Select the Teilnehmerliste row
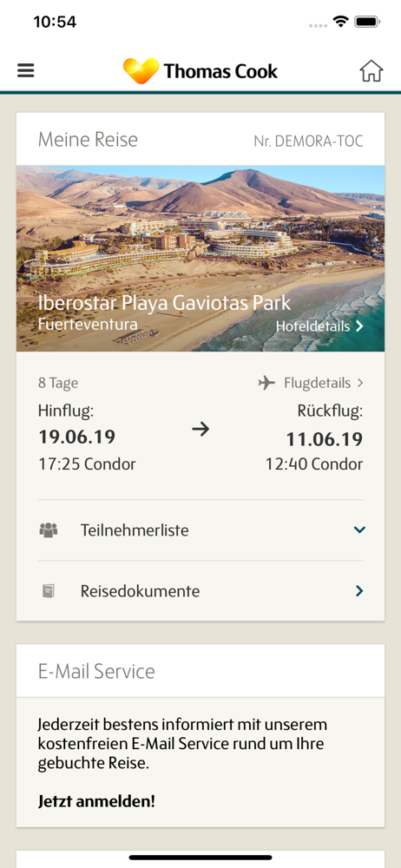 [x=200, y=530]
